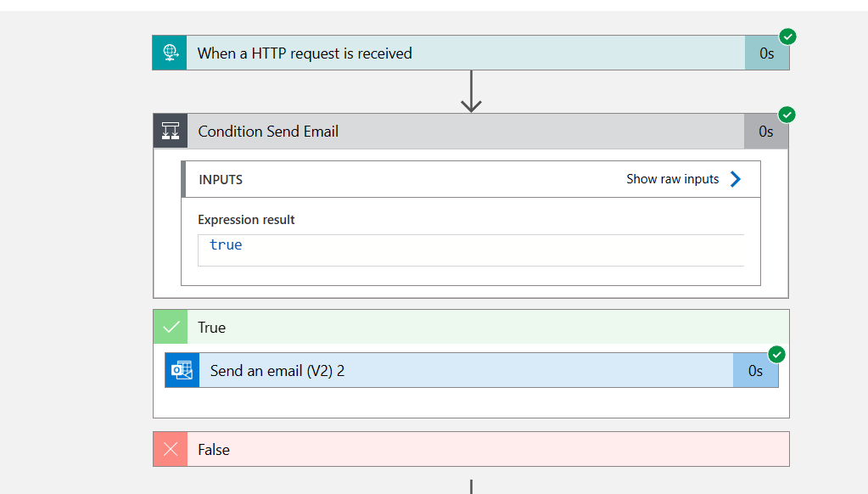
Task: Click the expression result value true
Action: click(226, 244)
